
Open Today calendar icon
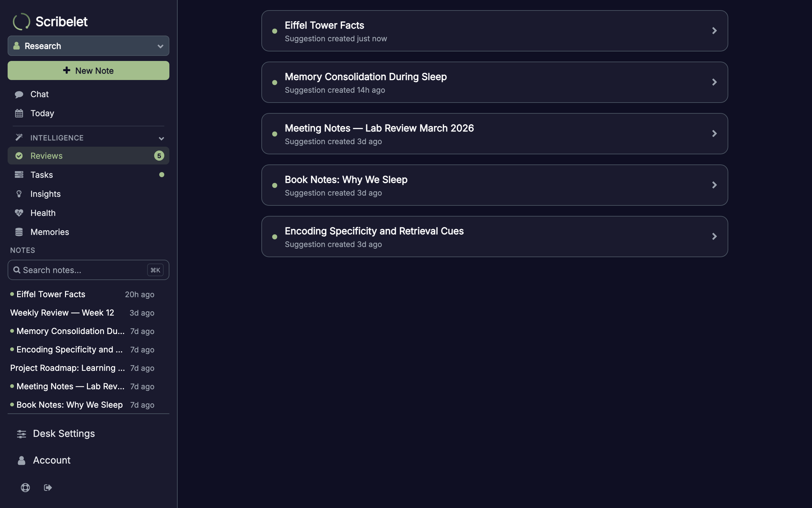(x=19, y=113)
